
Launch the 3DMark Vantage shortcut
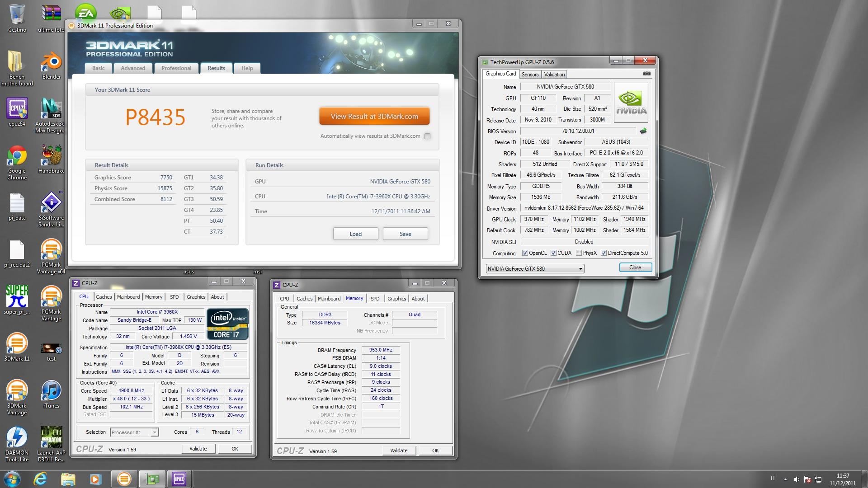tap(17, 398)
